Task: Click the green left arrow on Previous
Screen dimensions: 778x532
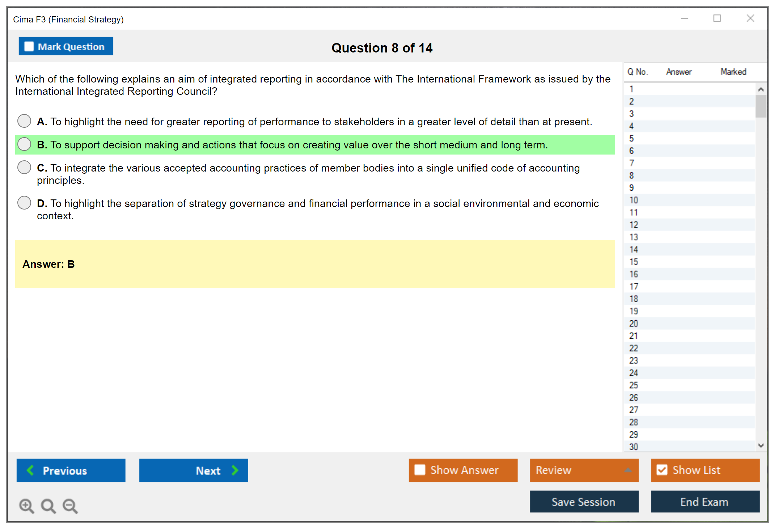Action: click(x=30, y=470)
